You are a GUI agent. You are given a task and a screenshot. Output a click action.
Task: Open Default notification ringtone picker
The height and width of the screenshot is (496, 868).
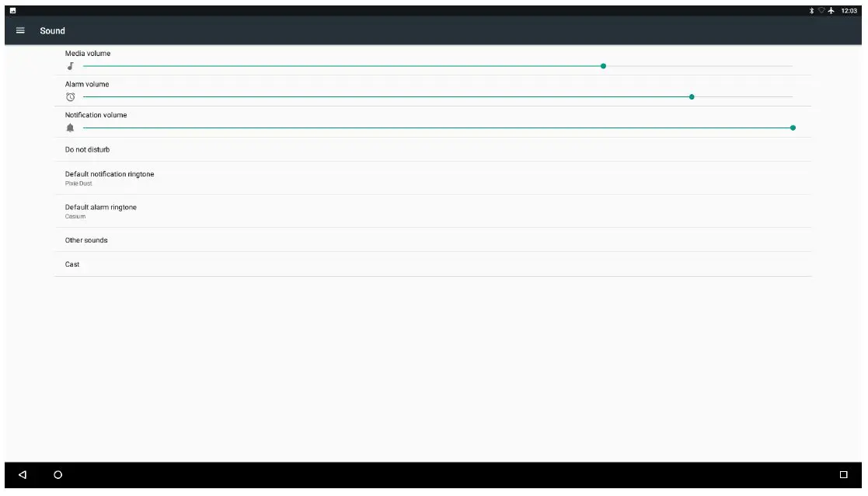tap(433, 178)
